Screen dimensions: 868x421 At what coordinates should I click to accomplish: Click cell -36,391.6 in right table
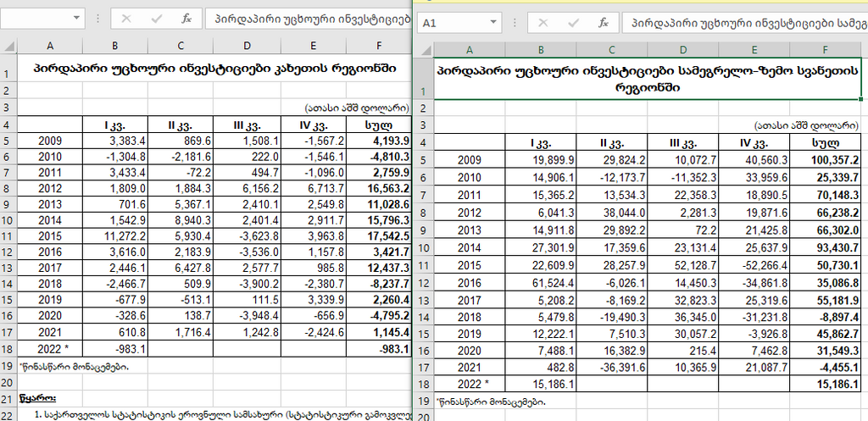[x=612, y=367]
